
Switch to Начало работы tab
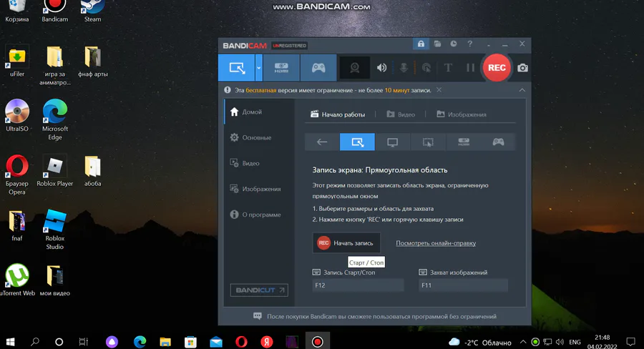pyautogui.click(x=338, y=114)
